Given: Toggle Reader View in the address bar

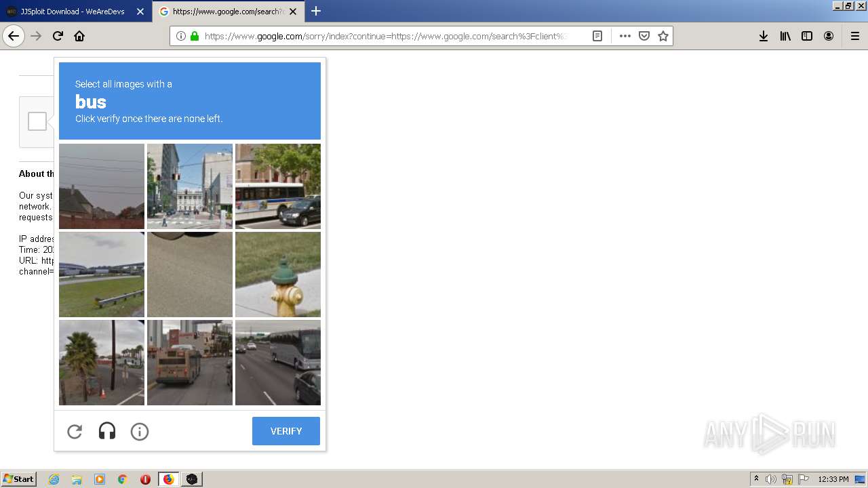Looking at the screenshot, I should [x=597, y=36].
